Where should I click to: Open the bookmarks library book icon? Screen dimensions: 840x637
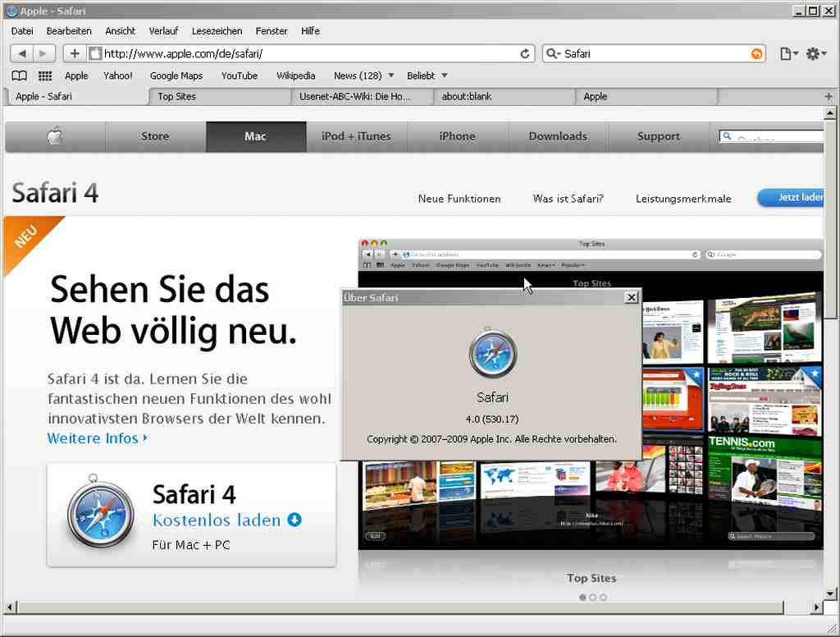(x=20, y=76)
